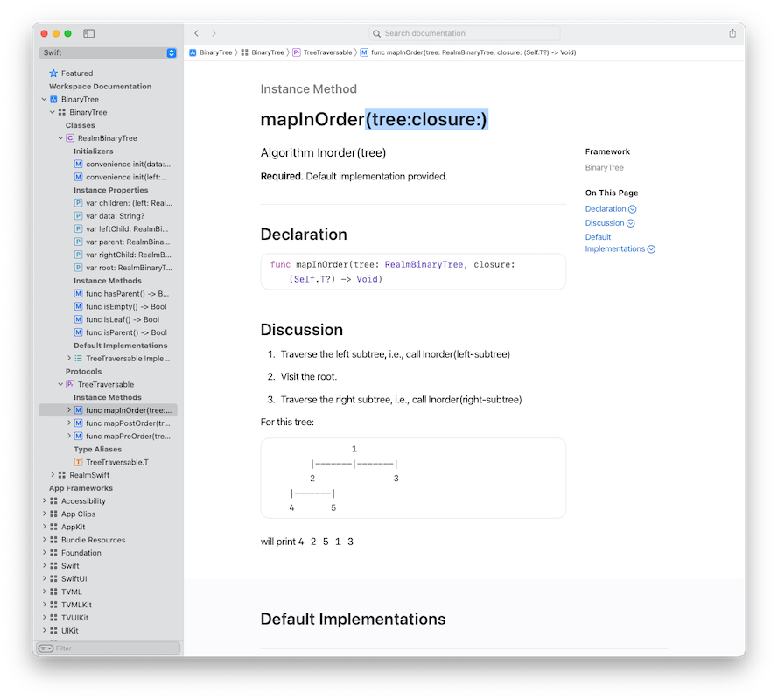Click the BinaryTree workspace icon in the sidebar
Viewport: 778px width, 700px height.
[x=53, y=99]
